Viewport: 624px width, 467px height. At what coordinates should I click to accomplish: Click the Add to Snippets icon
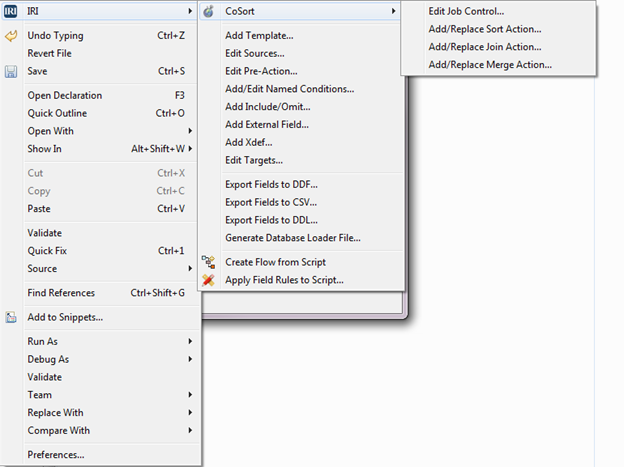pos(11,317)
